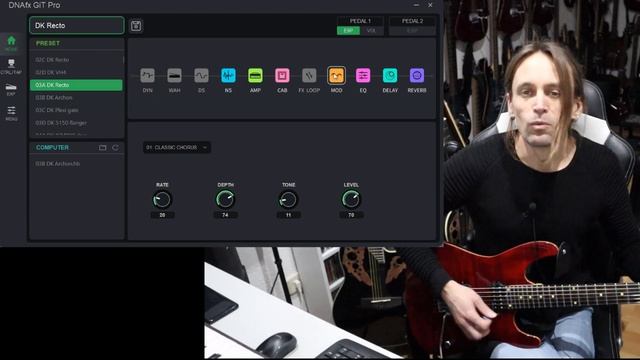
Task: Select the FX LOOP block icon
Action: (309, 76)
